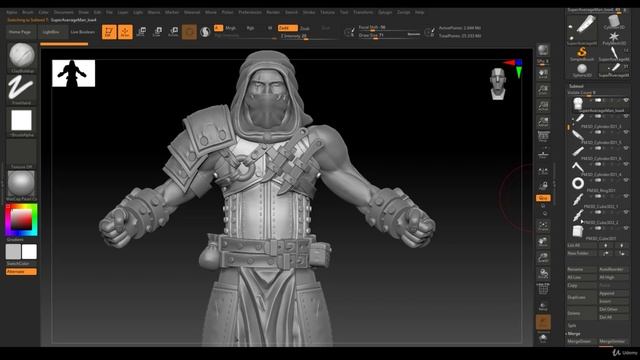Open the Preferences menu
The image size is (640, 360).
coord(250,12)
